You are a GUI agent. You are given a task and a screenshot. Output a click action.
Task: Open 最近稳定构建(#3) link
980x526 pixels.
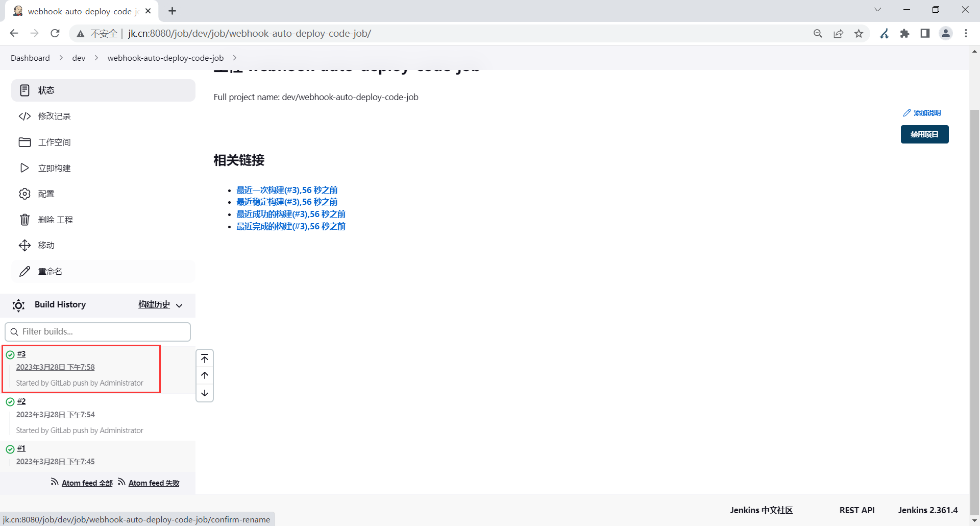click(287, 202)
